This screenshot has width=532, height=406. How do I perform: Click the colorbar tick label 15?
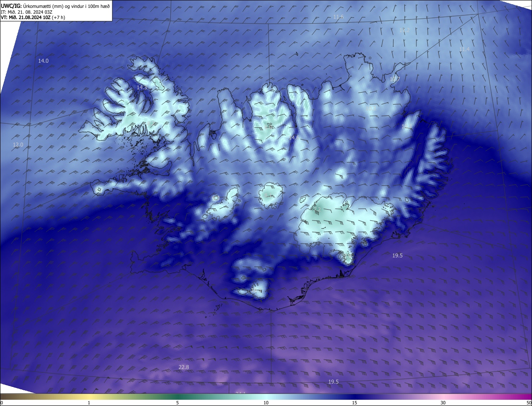tap(355, 403)
